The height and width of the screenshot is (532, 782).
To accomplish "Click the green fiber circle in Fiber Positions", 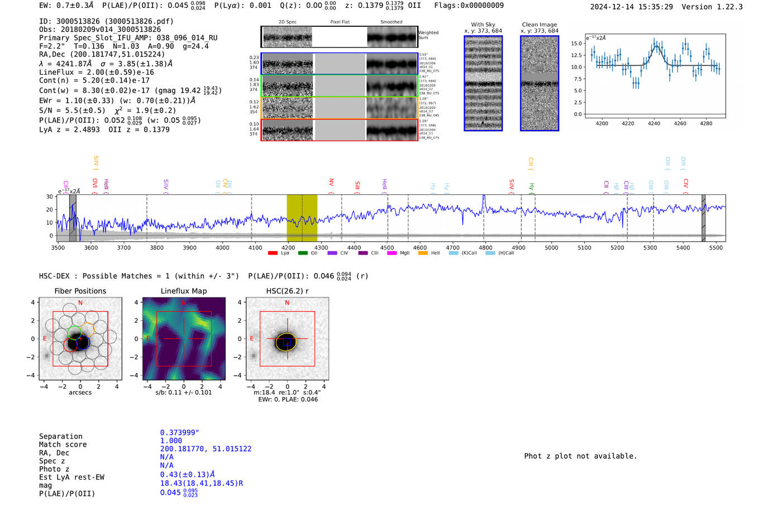I will tap(74, 333).
